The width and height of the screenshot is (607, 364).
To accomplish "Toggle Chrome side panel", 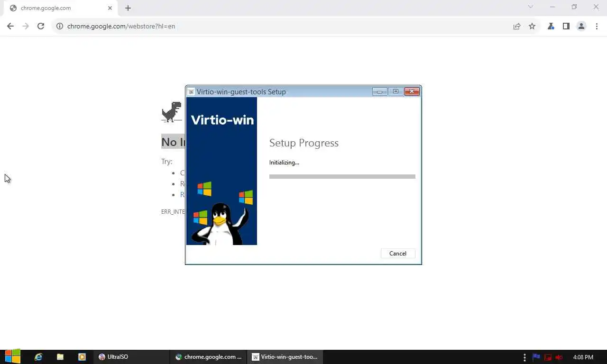I will 566,26.
